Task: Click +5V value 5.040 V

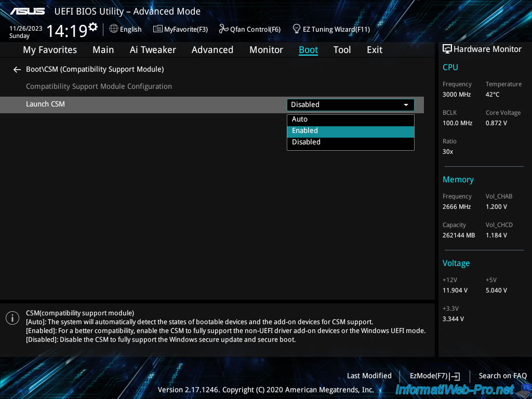Action: pyautogui.click(x=496, y=290)
